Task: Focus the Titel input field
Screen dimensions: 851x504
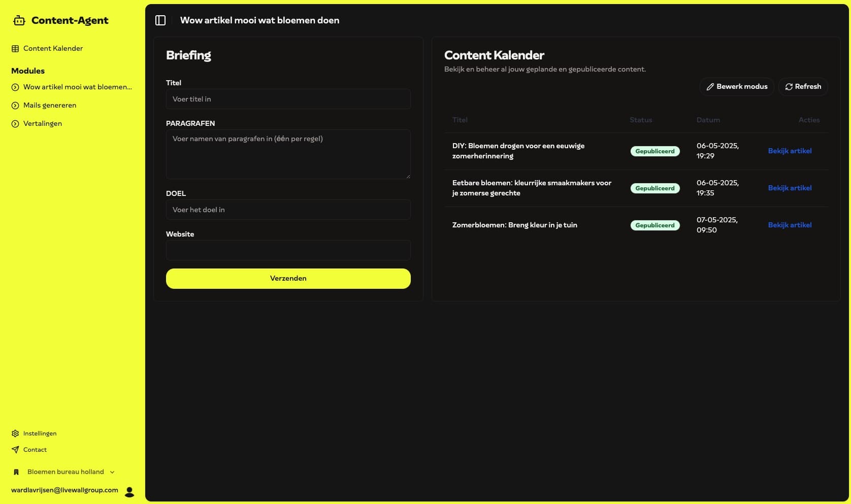Action: pos(288,99)
